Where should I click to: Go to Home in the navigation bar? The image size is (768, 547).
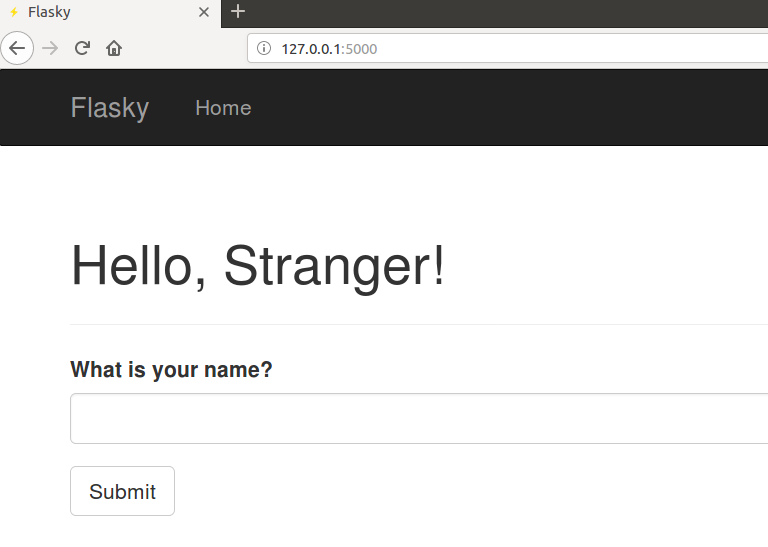[223, 108]
